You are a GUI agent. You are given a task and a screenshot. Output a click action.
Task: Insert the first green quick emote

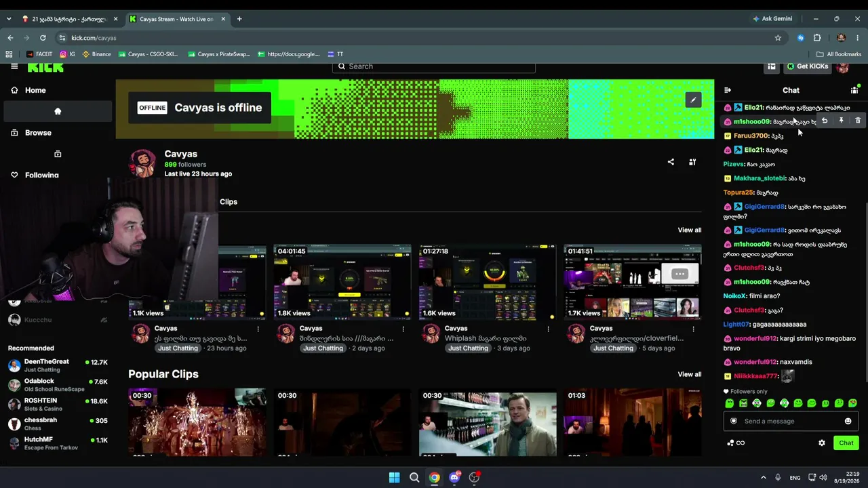click(730, 403)
